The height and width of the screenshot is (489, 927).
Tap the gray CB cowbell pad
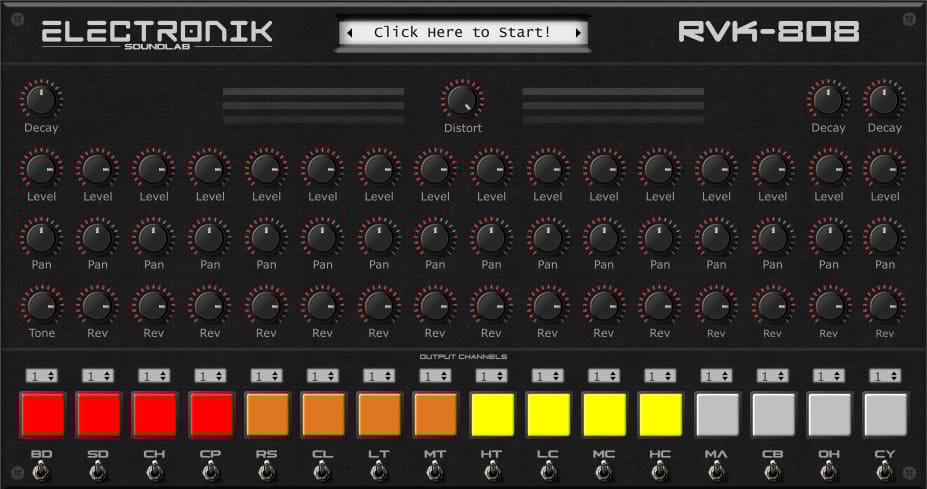tap(773, 415)
